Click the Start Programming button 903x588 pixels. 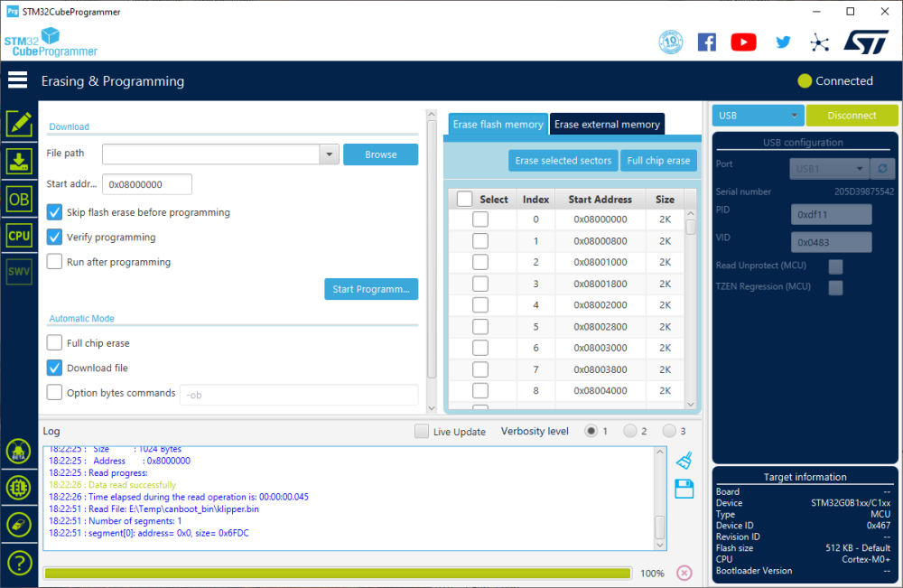(371, 289)
